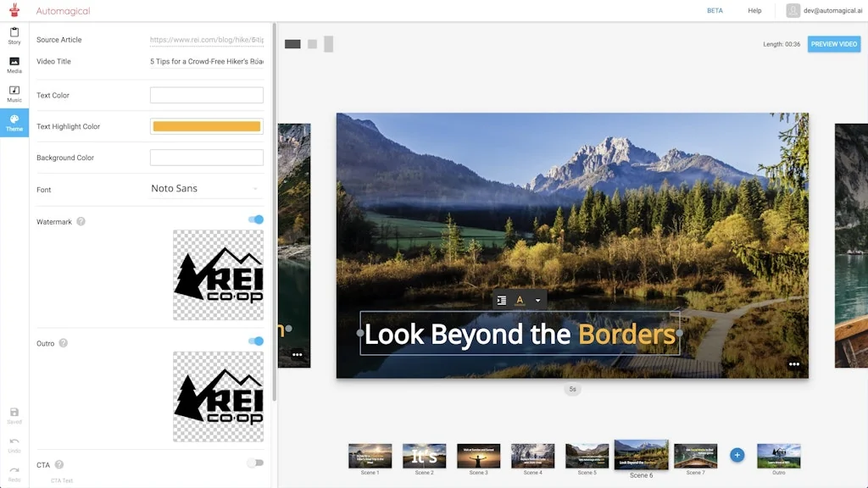Enable the CTA toggle
This screenshot has width=868, height=488.
[x=254, y=463]
